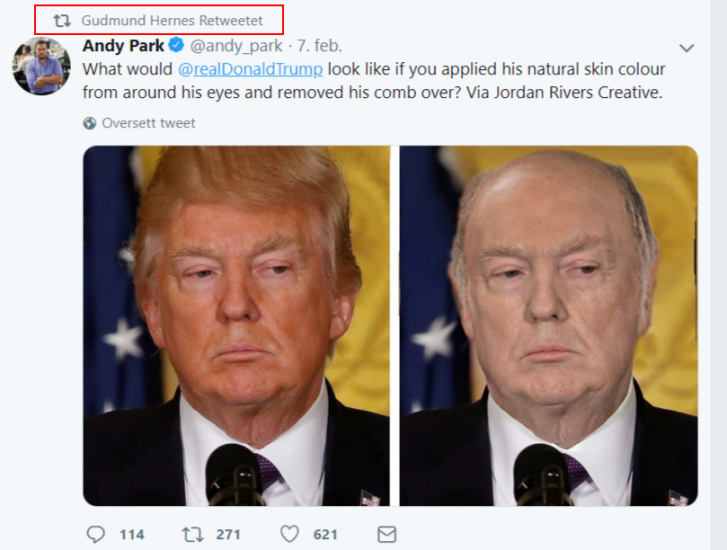
Task: Click the retweet icon beside Gudmund Hernes
Action: click(62, 19)
